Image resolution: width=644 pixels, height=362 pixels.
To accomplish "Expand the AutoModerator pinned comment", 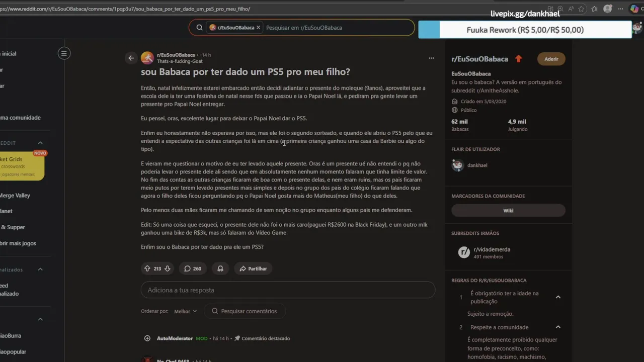I will pyautogui.click(x=147, y=338).
